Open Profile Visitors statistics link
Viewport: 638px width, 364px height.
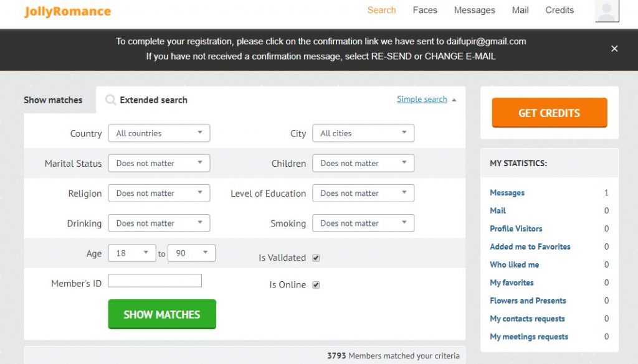516,229
